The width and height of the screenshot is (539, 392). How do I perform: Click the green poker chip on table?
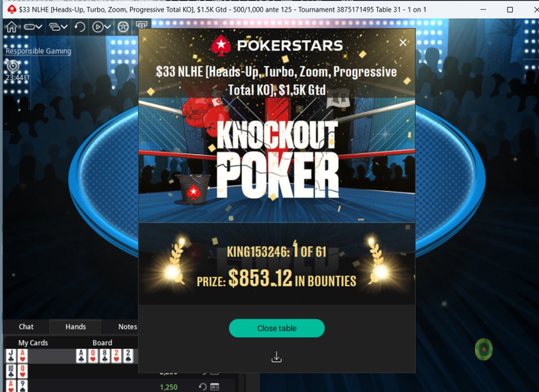tap(484, 350)
